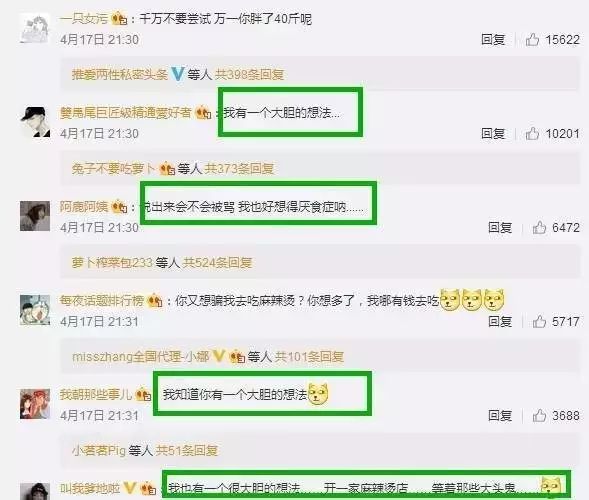This screenshot has width=589, height=500.
Task: Click the blue V verification badge
Action: (177, 74)
